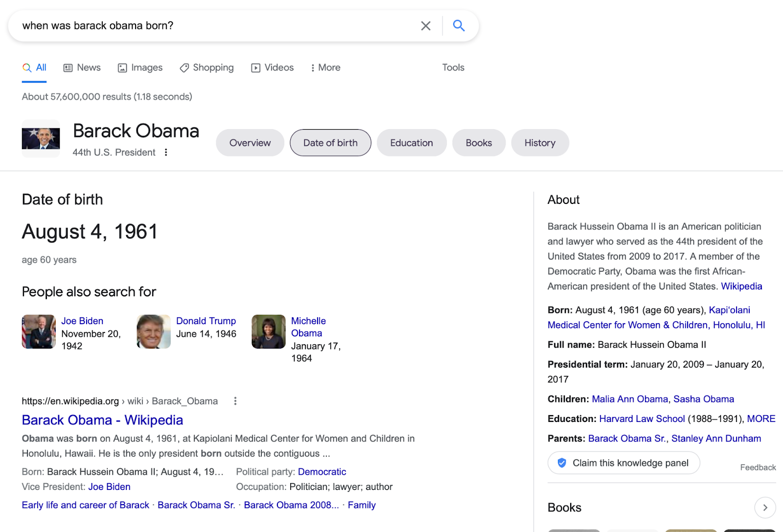Viewport: 783px width, 532px height.
Task: Open the three-dot menu beside 44th U.S. President
Action: (x=166, y=153)
